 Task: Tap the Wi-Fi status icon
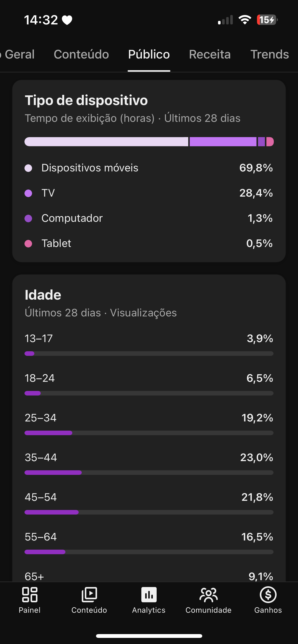(245, 20)
